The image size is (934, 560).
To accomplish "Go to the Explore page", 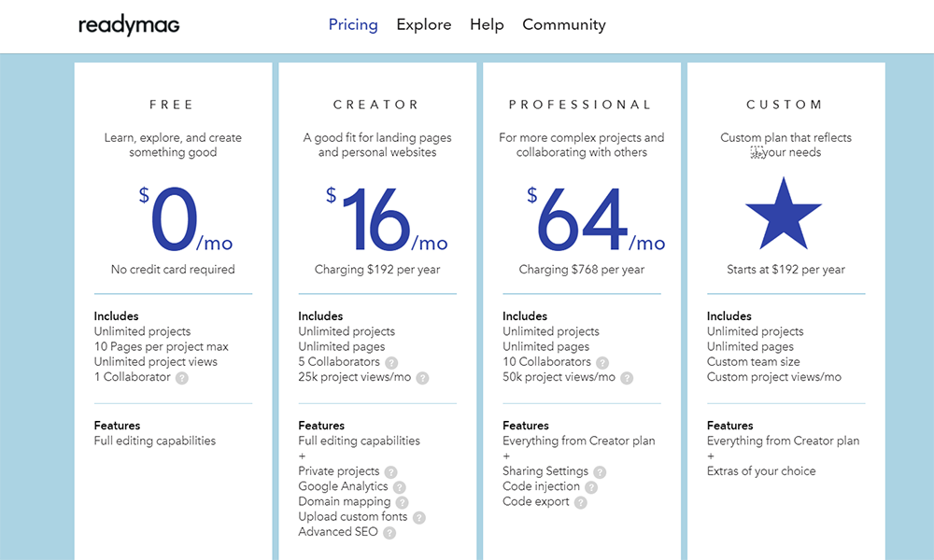I will pos(424,25).
